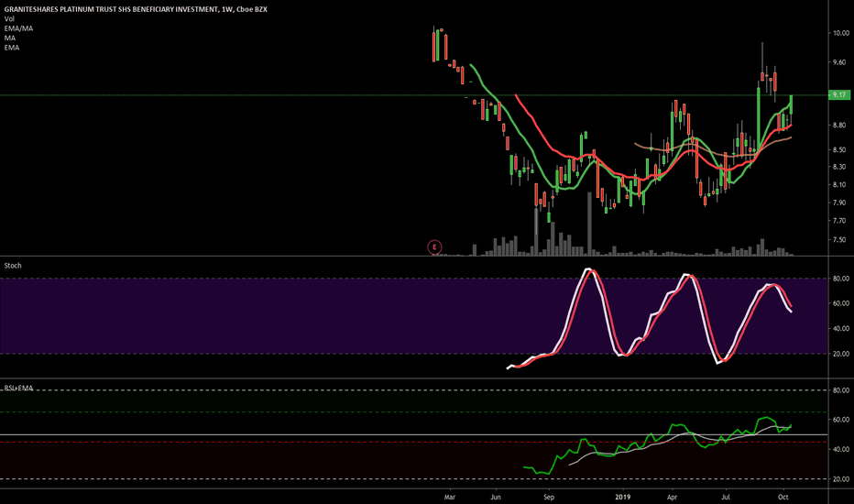Select the EMA/MA indicator legend
854x504 pixels.
click(x=18, y=28)
